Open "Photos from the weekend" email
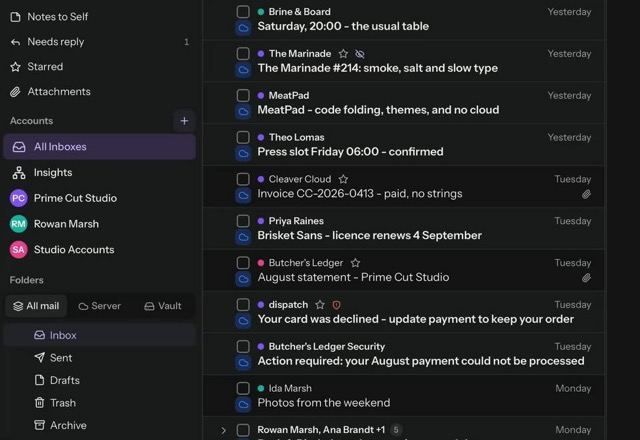Screen dimensions: 640x440 [404, 396]
